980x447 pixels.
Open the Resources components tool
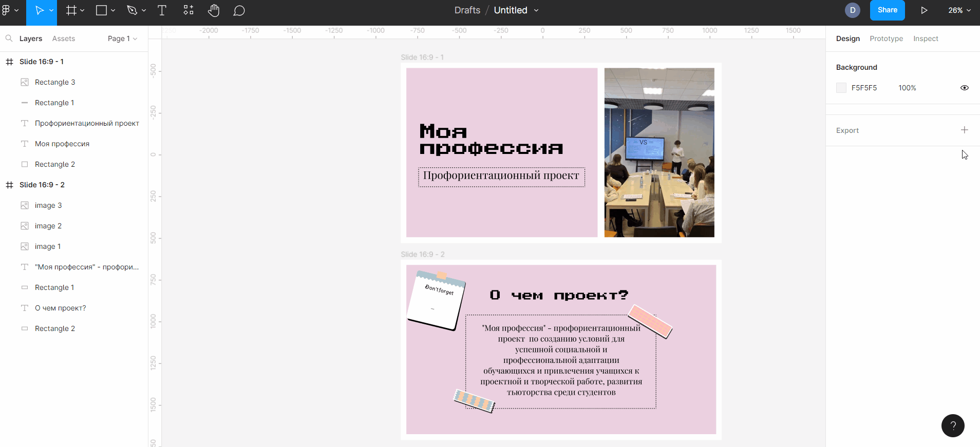189,10
